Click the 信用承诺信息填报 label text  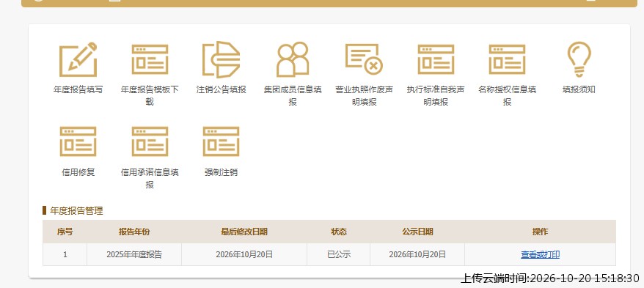pyautogui.click(x=150, y=179)
